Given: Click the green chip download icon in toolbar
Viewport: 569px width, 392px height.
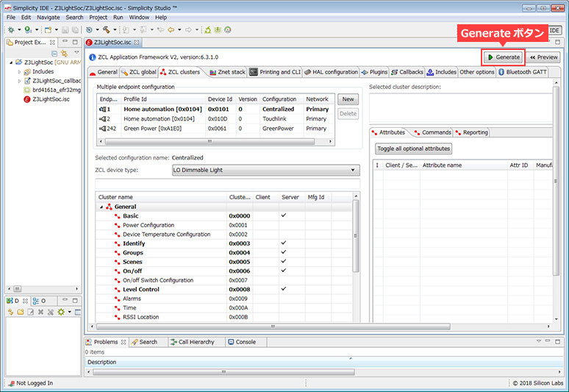Looking at the screenshot, I should [x=218, y=29].
